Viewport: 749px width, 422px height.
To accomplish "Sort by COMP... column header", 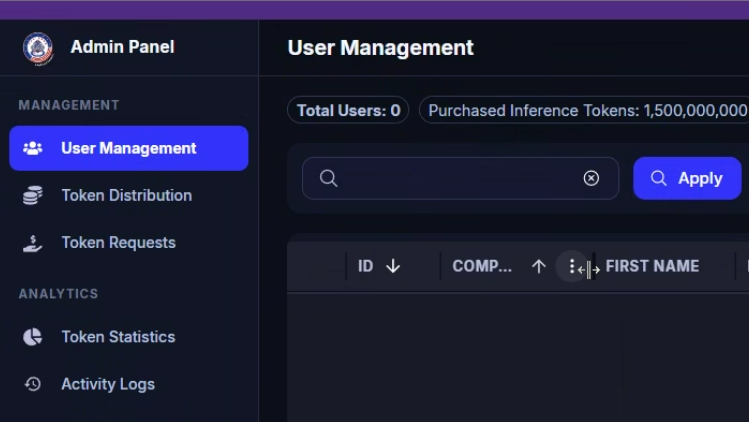I will pos(482,266).
